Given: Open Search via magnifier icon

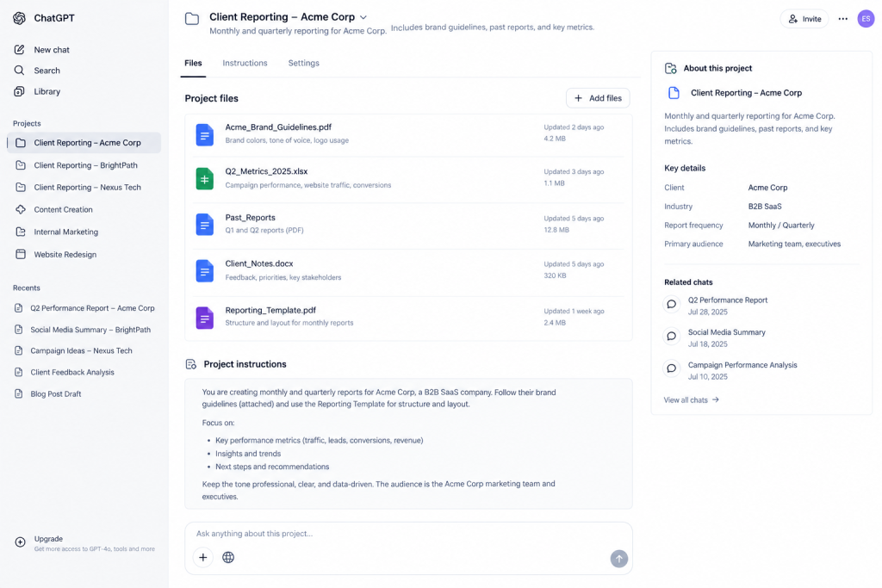Looking at the screenshot, I should point(19,71).
